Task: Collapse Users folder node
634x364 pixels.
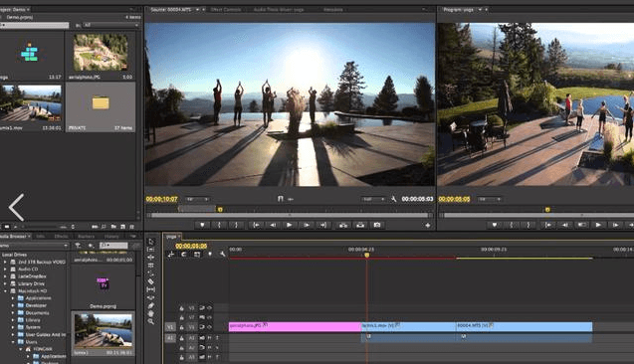Action: 13,342
